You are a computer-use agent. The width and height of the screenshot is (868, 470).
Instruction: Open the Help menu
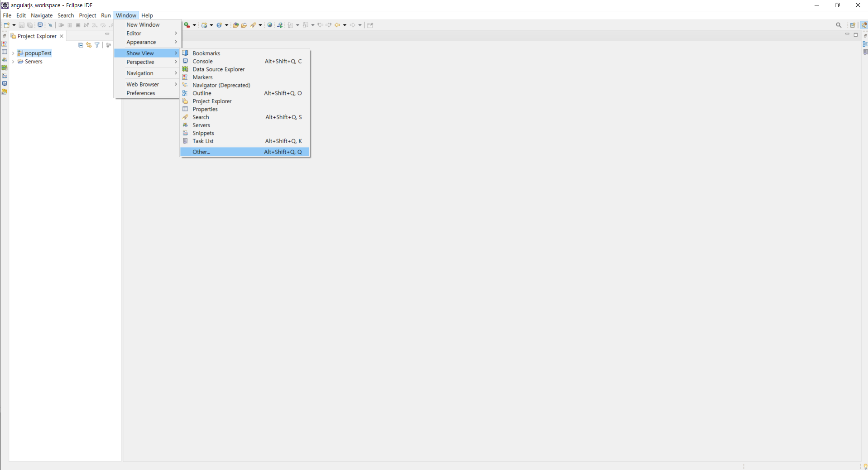click(147, 15)
